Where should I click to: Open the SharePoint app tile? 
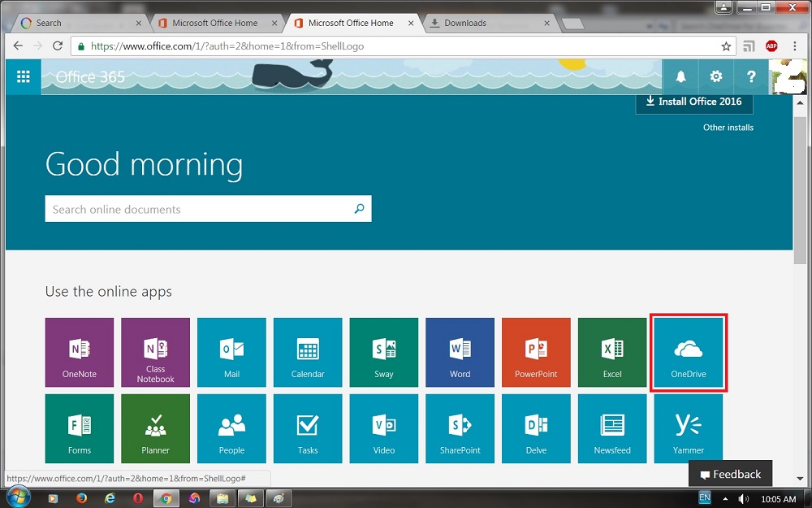point(460,428)
